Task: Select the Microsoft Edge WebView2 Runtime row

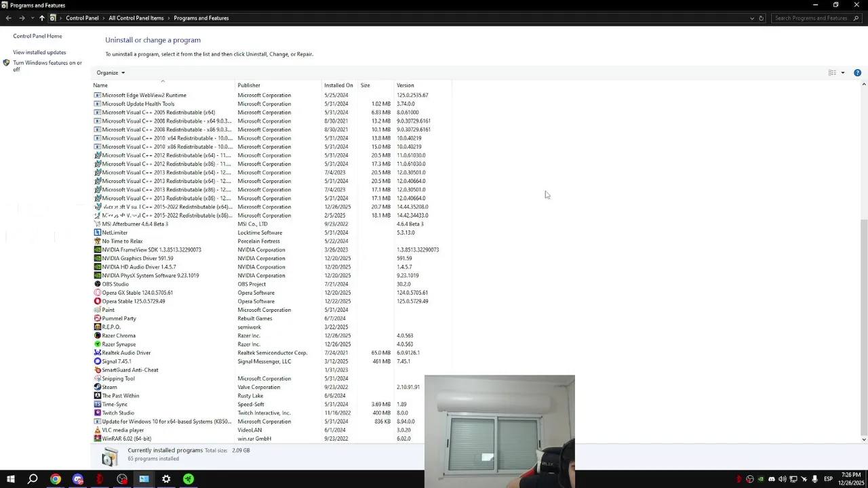Action: 271,95
